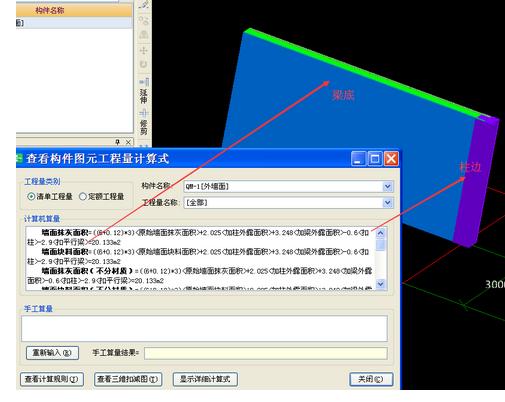Image resolution: width=505 pixels, height=402 pixels.
Task: Click the 构件名称 column header
Action: (x=74, y=10)
